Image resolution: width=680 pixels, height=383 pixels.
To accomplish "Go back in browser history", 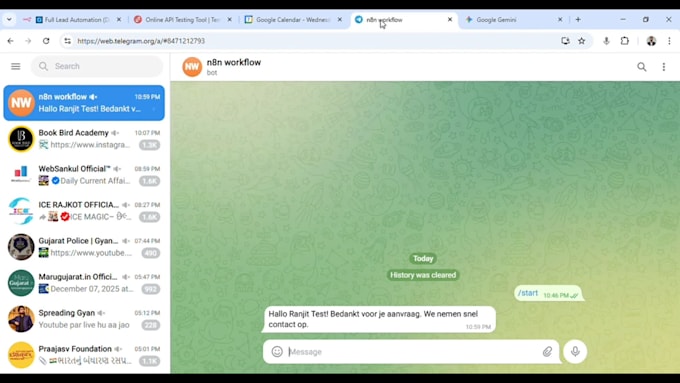I will (10, 41).
